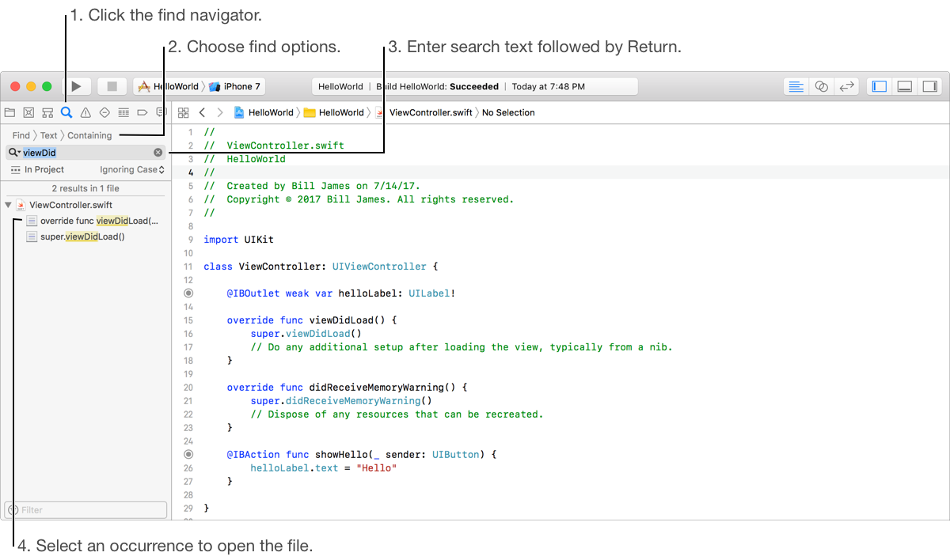
Task: Open the symbol navigator icon
Action: (47, 112)
